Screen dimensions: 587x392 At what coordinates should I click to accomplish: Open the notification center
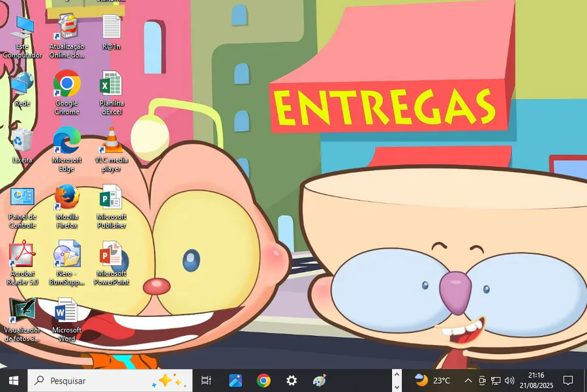pos(568,381)
